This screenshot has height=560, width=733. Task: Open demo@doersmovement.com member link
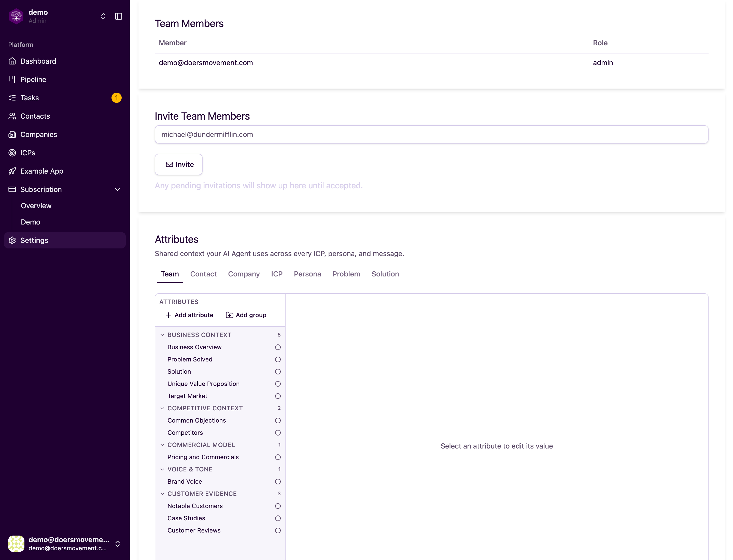pos(206,63)
